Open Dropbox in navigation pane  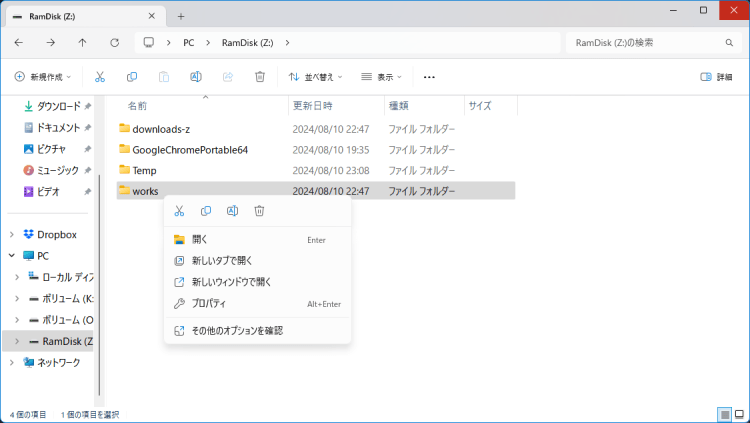pos(57,234)
